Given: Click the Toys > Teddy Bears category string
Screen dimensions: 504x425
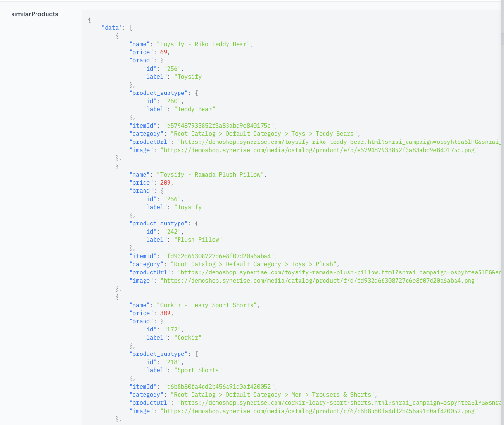Looking at the screenshot, I should pyautogui.click(x=265, y=134).
